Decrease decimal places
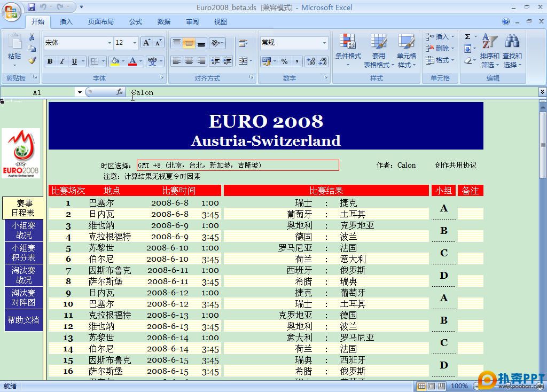This screenshot has width=547, height=392. (323, 61)
